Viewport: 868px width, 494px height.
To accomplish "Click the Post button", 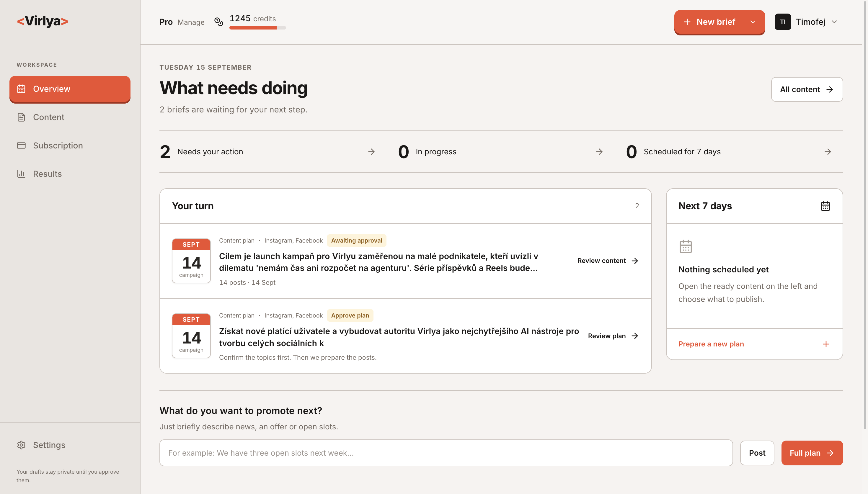I will pos(757,453).
